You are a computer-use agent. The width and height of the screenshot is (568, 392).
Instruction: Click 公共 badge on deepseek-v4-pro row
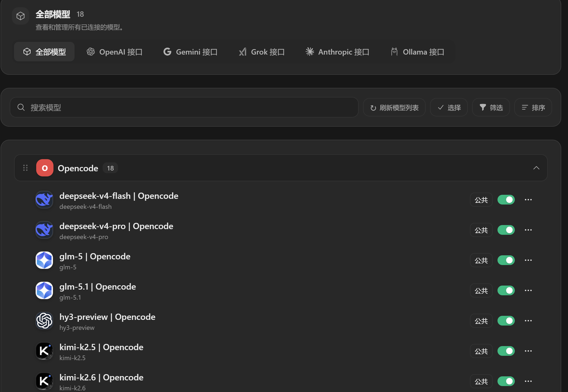[x=481, y=230]
